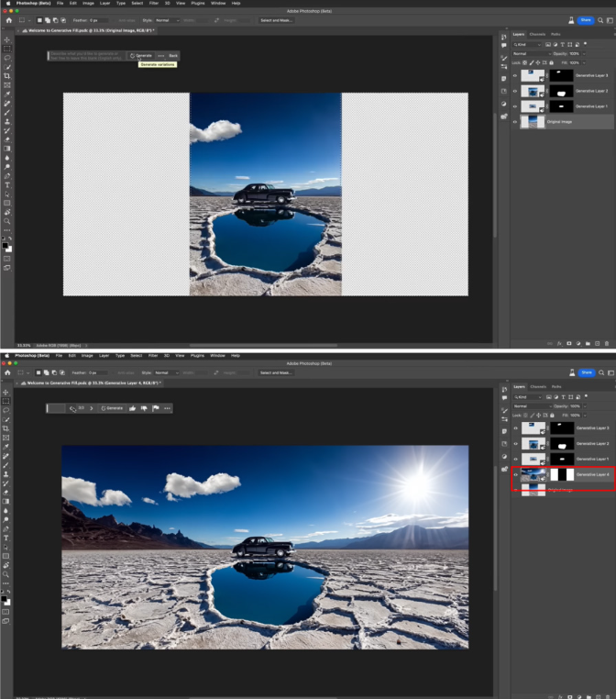Open blend mode Normal dropdown, bottom panel
This screenshot has width=616, height=699.
pyautogui.click(x=533, y=406)
